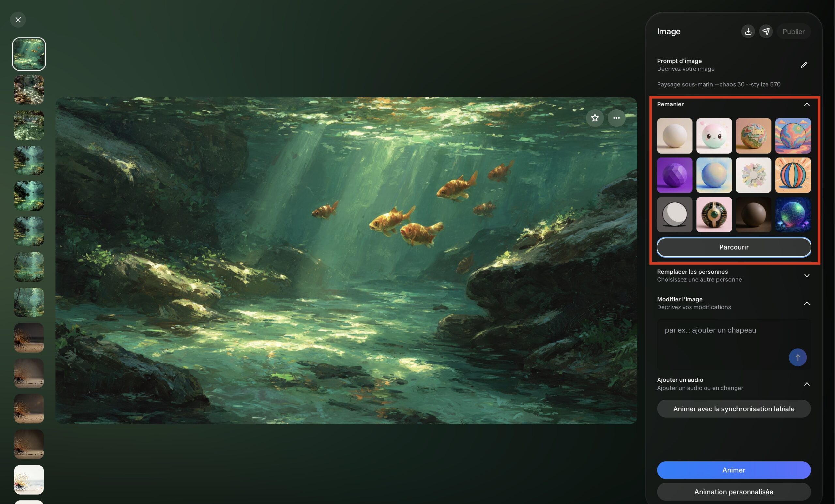Open the near-white pale beach thumbnail

click(29, 480)
